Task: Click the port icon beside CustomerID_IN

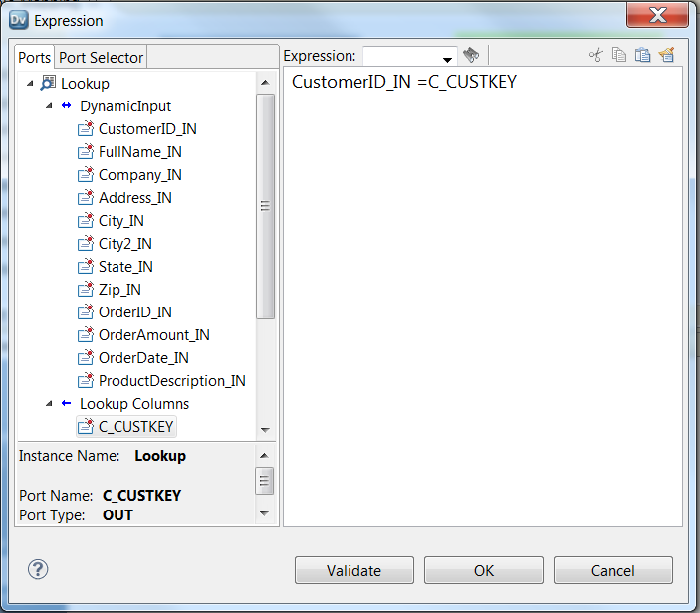Action: point(85,129)
